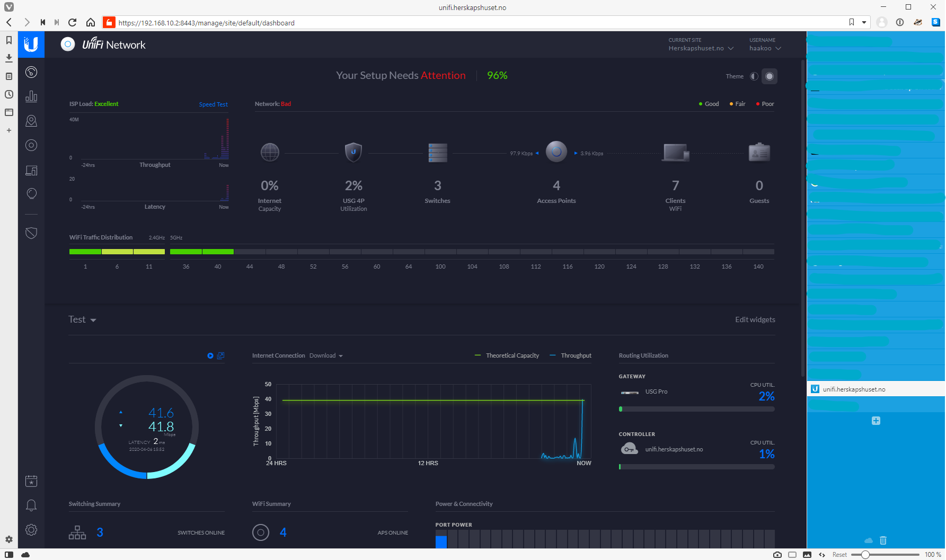The width and height of the screenshot is (946, 560).
Task: Select the dark theme option
Action: (x=770, y=76)
